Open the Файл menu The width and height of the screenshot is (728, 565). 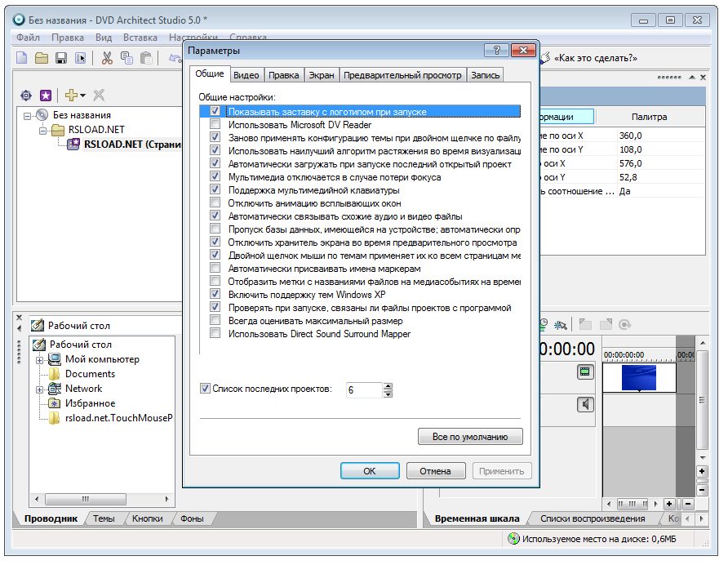tap(29, 38)
